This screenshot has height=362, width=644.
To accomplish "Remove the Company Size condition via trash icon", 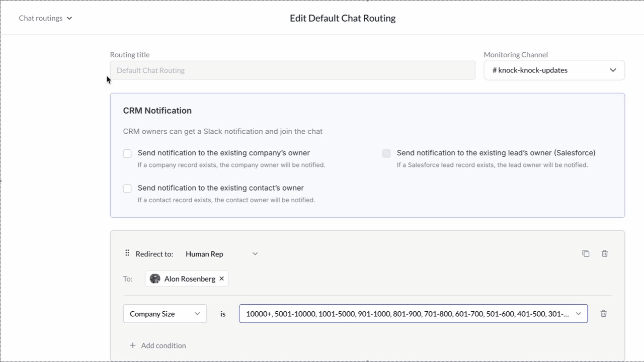I will (603, 313).
